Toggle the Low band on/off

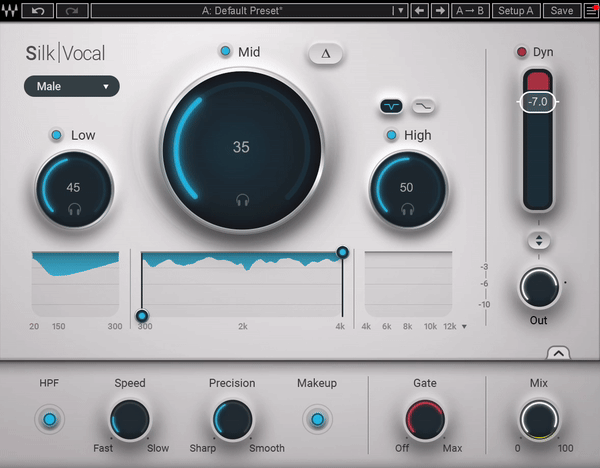click(57, 135)
